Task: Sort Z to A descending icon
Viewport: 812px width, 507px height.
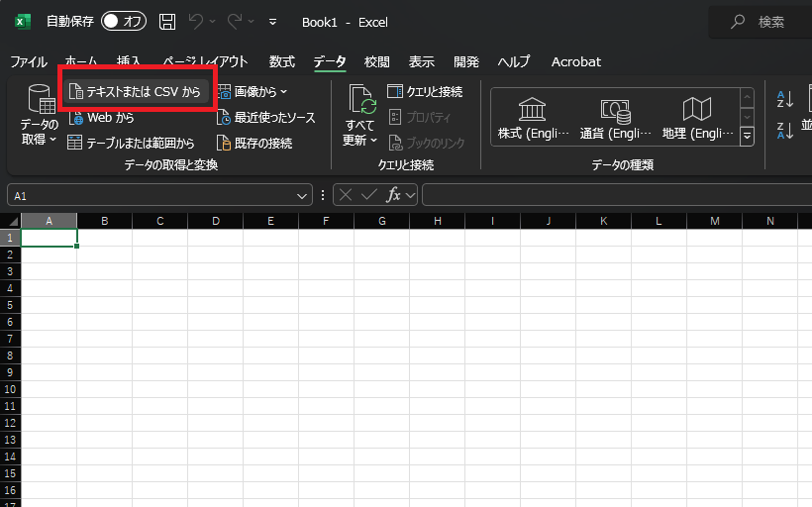Action: click(x=784, y=130)
